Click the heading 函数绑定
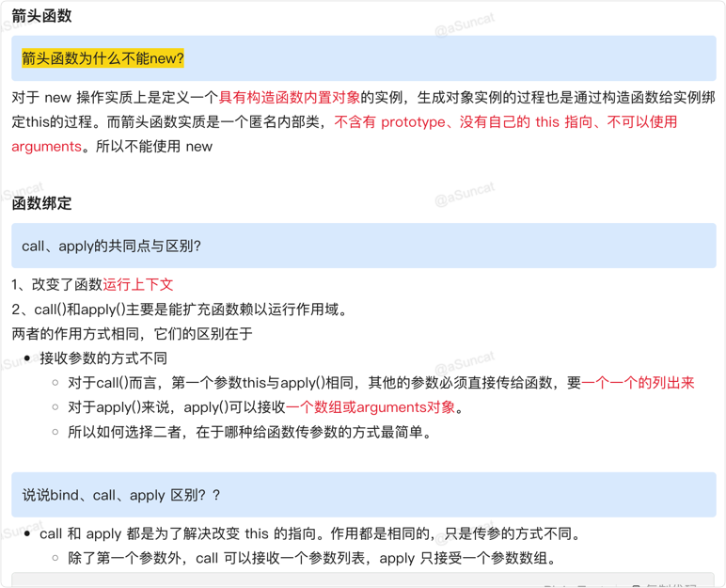This screenshot has height=588, width=726. click(x=41, y=203)
